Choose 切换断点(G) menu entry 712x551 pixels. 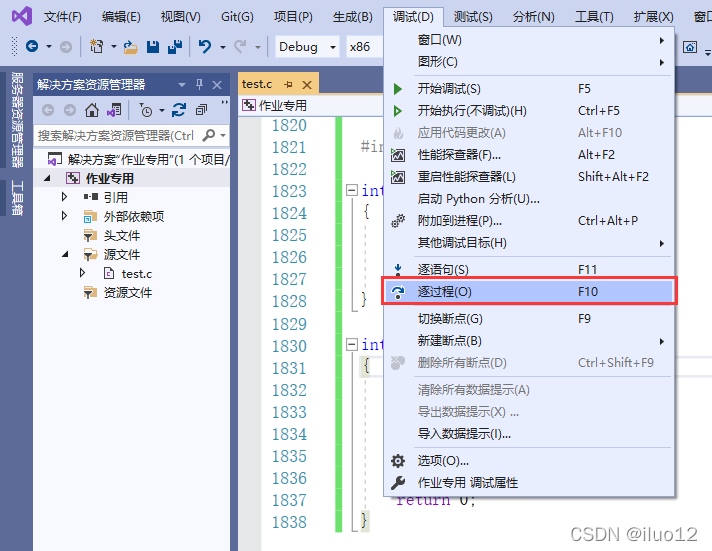(529, 319)
